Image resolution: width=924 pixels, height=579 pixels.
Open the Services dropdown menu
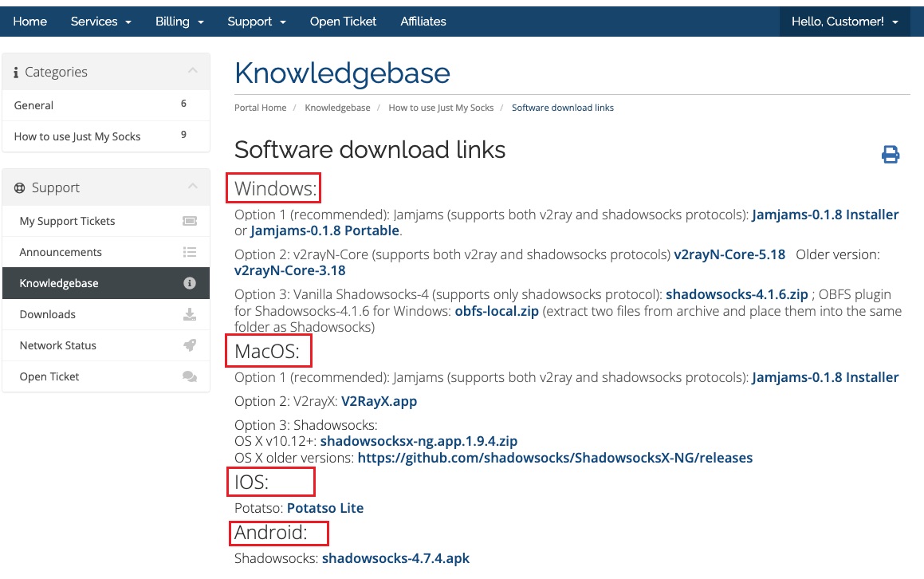pos(100,22)
